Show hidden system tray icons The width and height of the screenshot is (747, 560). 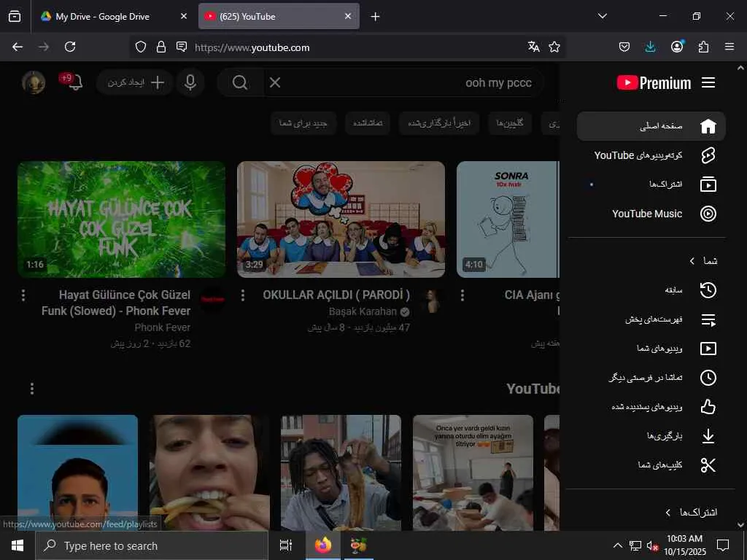pyautogui.click(x=617, y=545)
